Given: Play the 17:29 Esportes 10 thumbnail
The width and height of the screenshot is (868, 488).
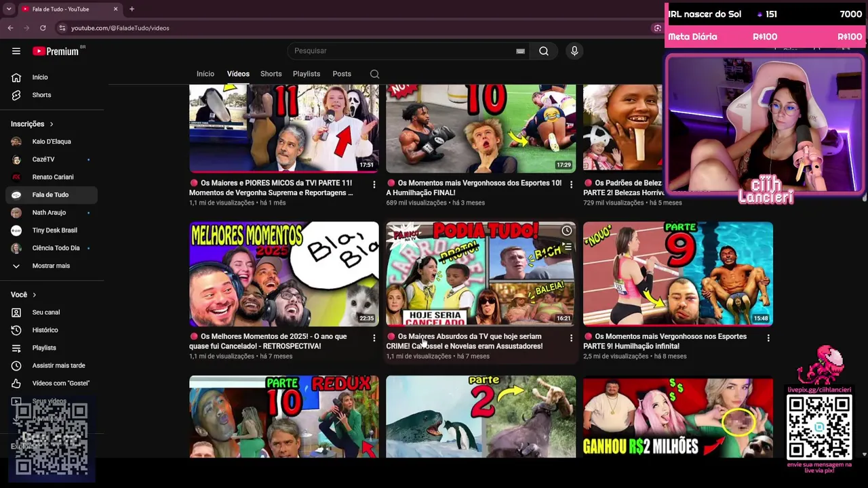Looking at the screenshot, I should [481, 128].
